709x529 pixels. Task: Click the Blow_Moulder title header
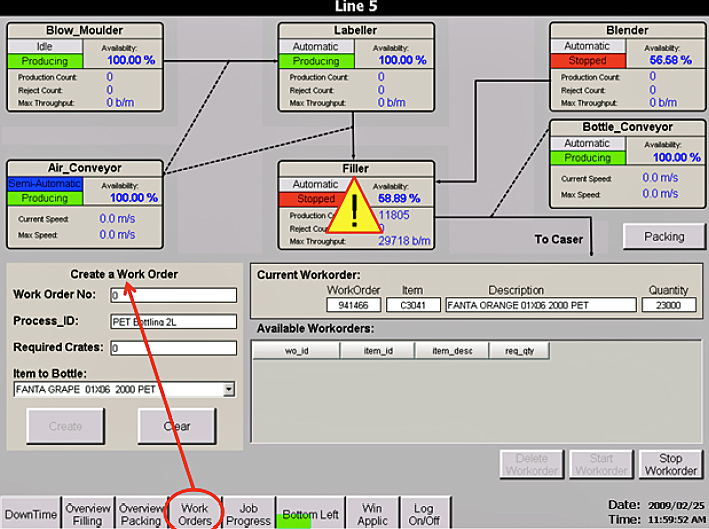coord(85,30)
